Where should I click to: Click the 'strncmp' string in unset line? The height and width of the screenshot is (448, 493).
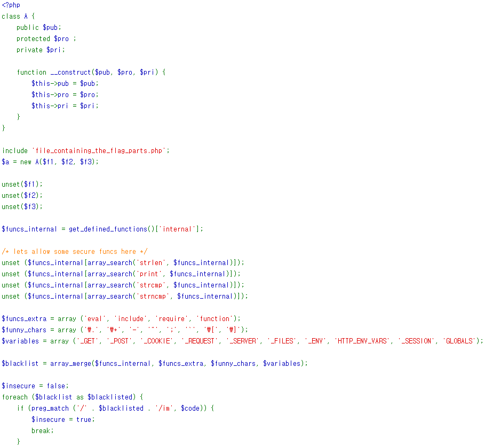click(153, 297)
